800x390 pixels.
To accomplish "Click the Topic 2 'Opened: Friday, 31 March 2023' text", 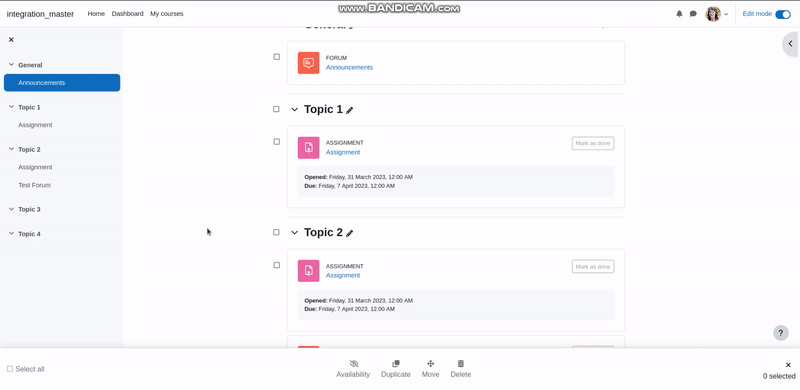I will [x=359, y=301].
